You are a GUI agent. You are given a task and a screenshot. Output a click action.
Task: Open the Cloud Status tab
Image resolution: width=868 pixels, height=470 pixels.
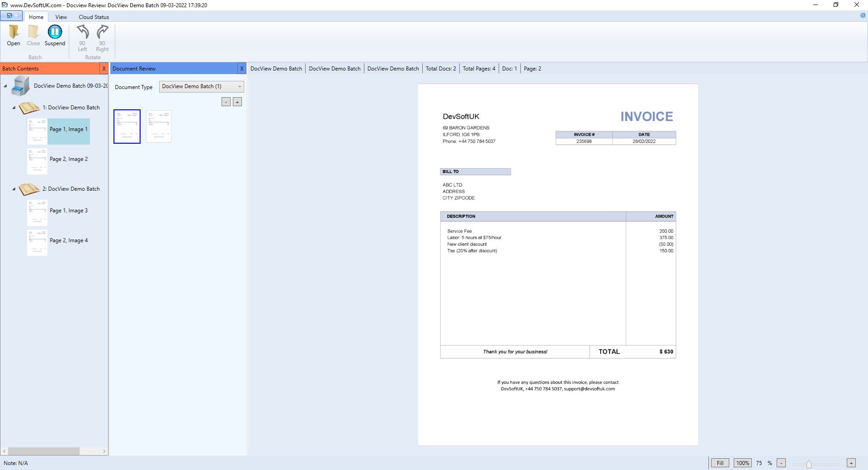tap(93, 17)
